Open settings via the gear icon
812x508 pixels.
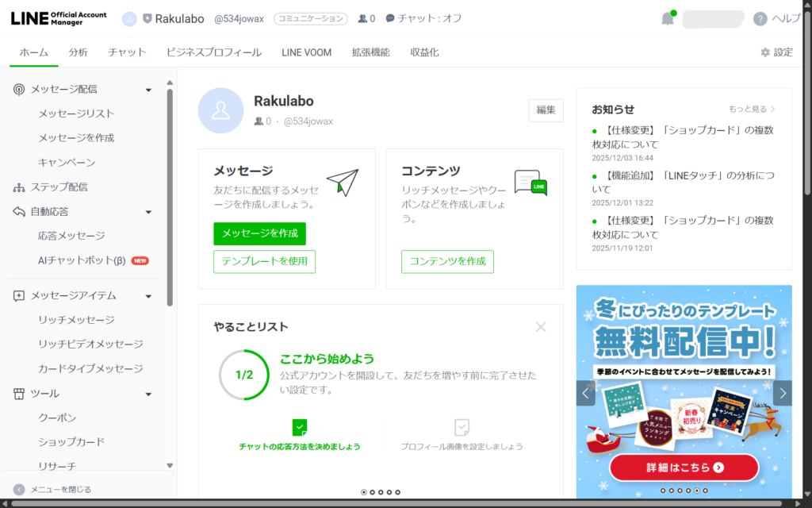764,52
